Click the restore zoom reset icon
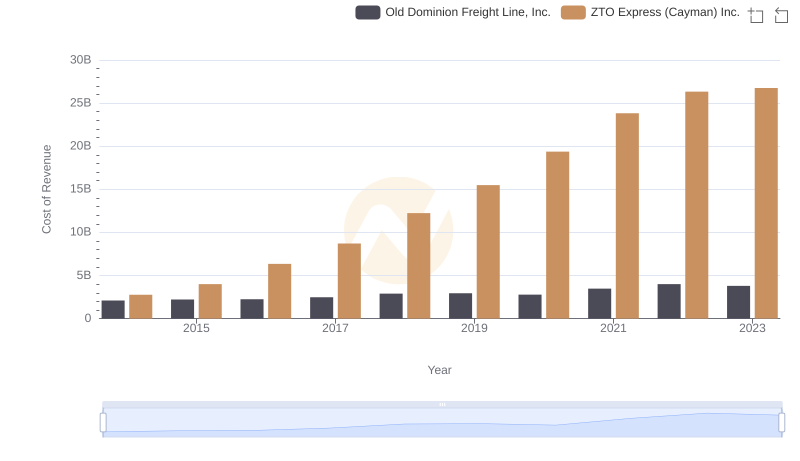800x461 pixels. tap(781, 15)
